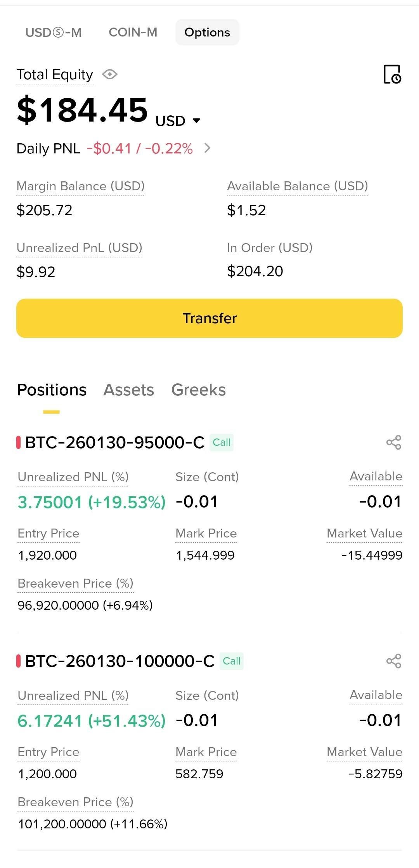Tap the Margin Balance (USD) label
The image size is (419, 868).
tap(80, 186)
